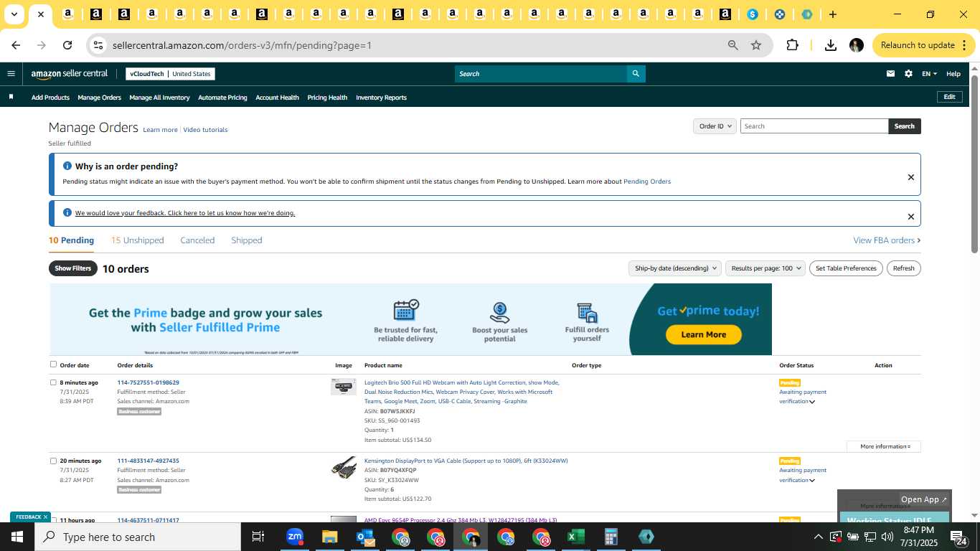Click the Logitech Brio webcam thumbnail

[344, 387]
